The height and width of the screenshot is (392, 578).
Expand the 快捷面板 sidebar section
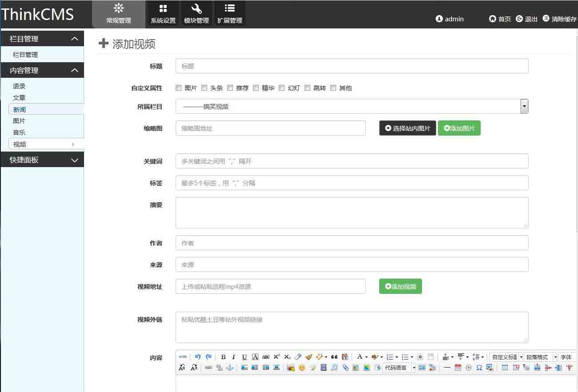[75, 160]
